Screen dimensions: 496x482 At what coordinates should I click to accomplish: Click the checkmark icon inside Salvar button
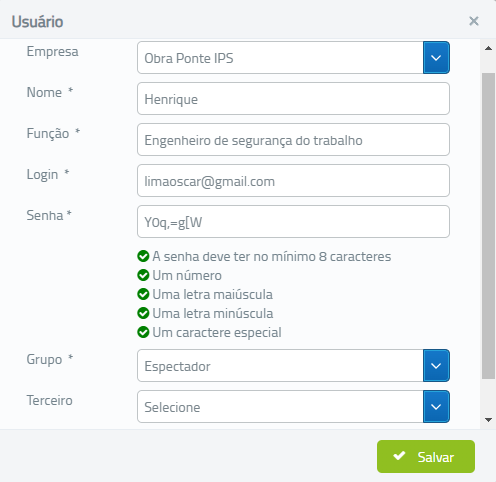pos(399,456)
